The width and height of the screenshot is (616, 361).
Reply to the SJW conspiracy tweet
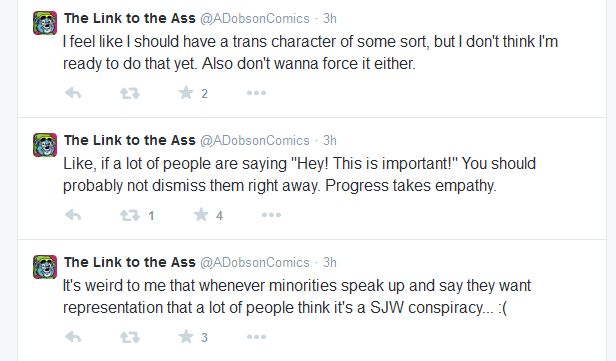[73, 337]
